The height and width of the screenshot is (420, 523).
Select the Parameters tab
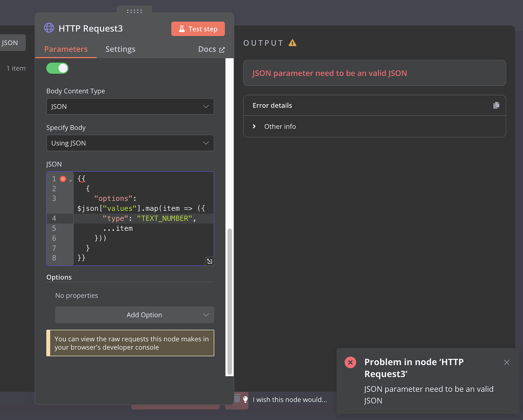(66, 49)
